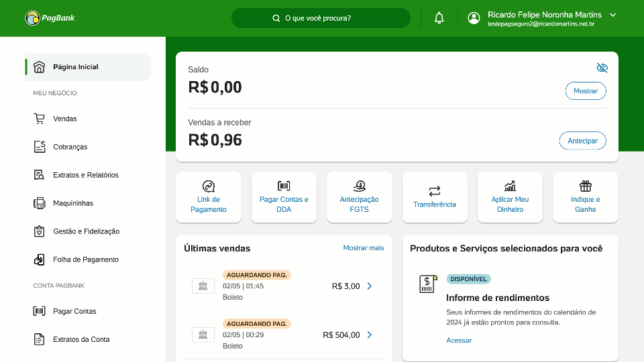Click the 'R$ 504,00' sale amount
644x362 pixels.
click(341, 335)
